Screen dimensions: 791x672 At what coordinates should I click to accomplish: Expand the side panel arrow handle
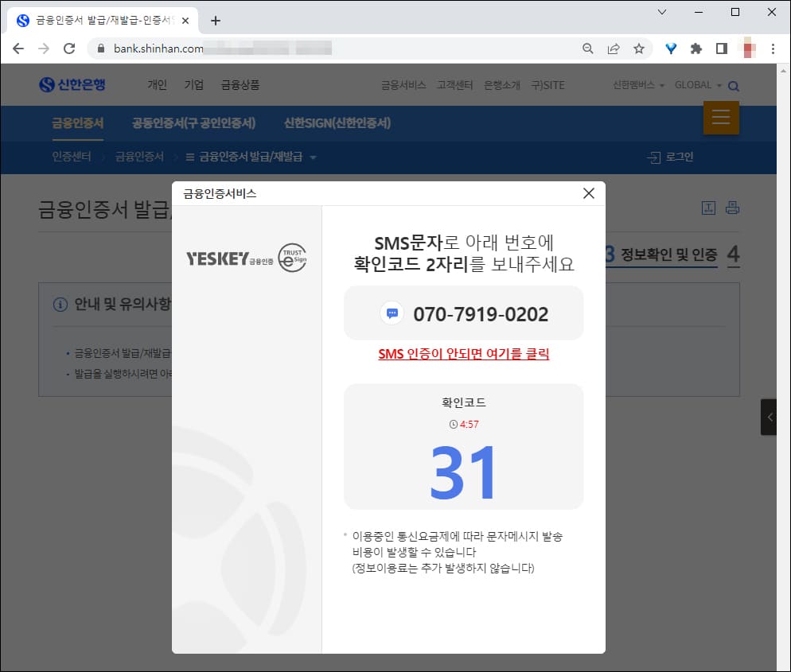pyautogui.click(x=769, y=417)
